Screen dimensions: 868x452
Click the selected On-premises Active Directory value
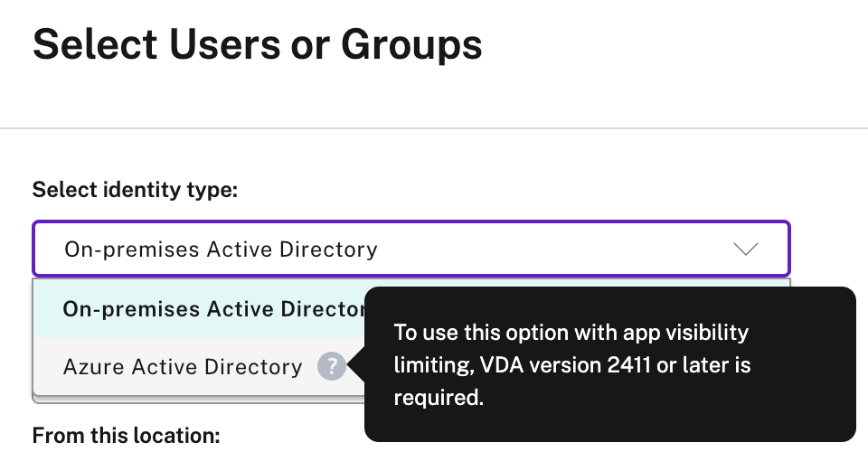[x=221, y=250]
